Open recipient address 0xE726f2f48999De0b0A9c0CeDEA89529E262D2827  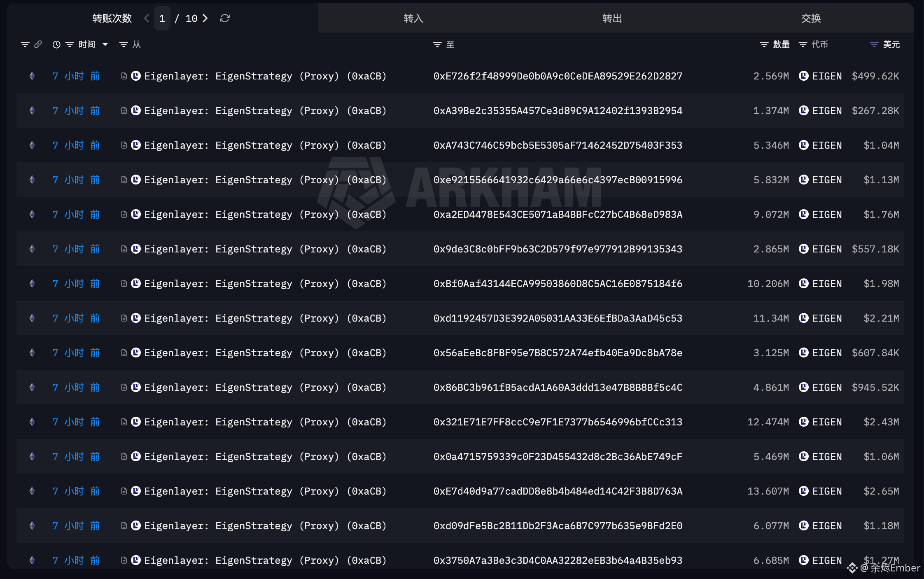pyautogui.click(x=558, y=76)
